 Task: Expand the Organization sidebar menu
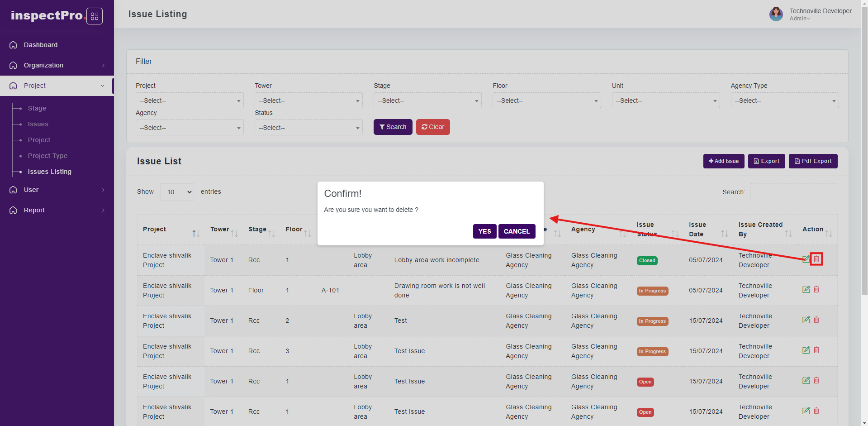57,65
